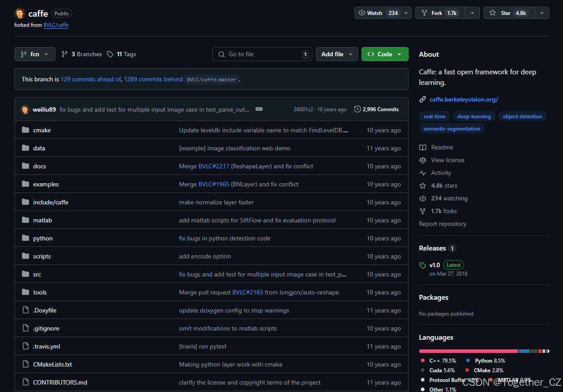Viewport: 563px width, 392px height.
Task: Click the tools folder icon
Action: tap(26, 292)
